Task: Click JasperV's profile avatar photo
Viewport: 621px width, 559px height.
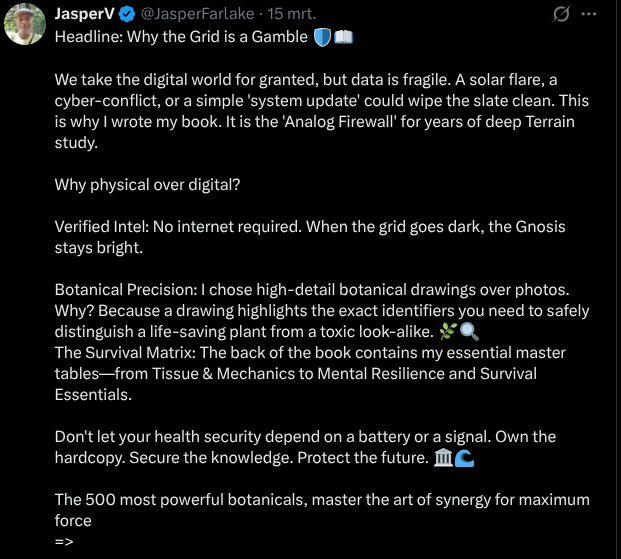Action: click(24, 24)
